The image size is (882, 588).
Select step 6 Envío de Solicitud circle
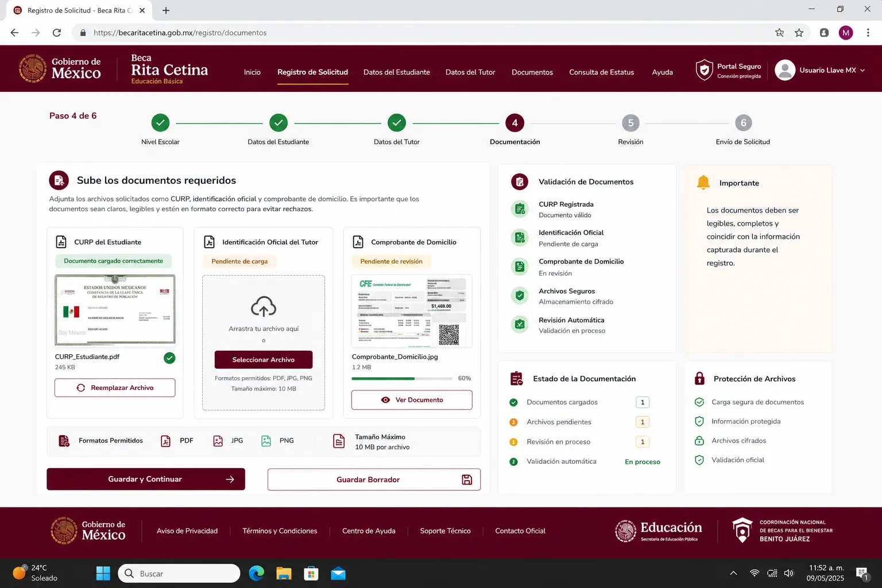click(x=743, y=123)
